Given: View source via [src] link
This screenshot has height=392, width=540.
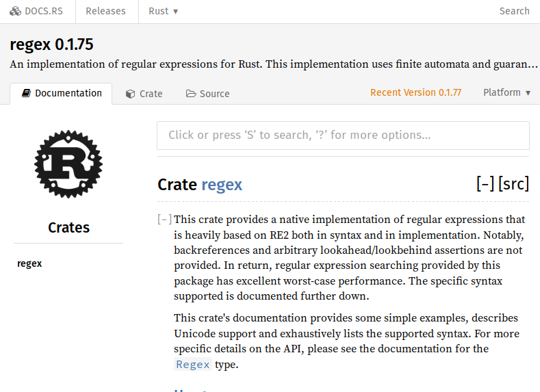Looking at the screenshot, I should pyautogui.click(x=513, y=184).
